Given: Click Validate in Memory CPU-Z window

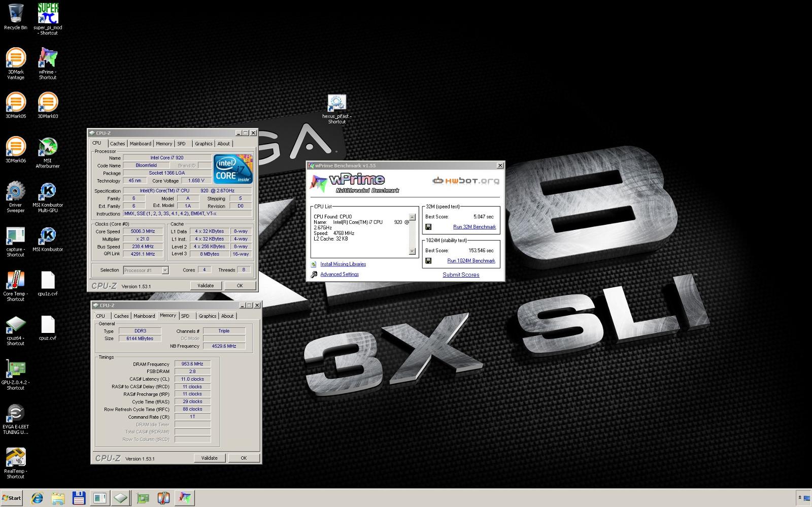Looking at the screenshot, I should [210, 458].
